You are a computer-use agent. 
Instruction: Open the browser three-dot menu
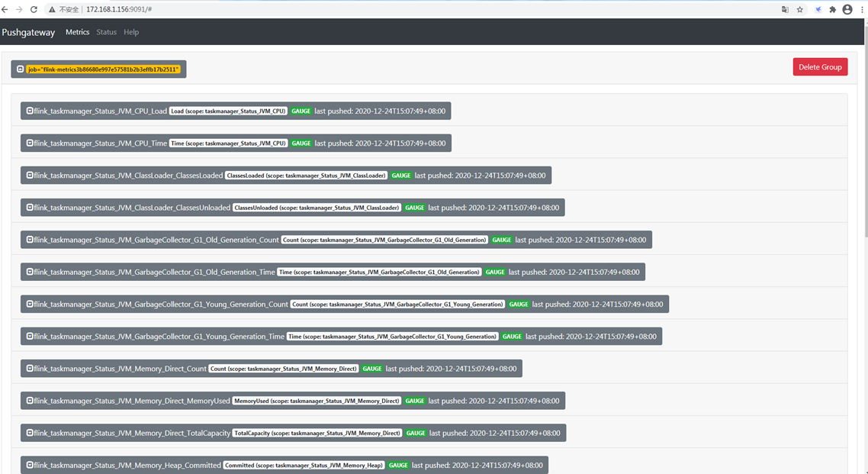click(x=863, y=9)
